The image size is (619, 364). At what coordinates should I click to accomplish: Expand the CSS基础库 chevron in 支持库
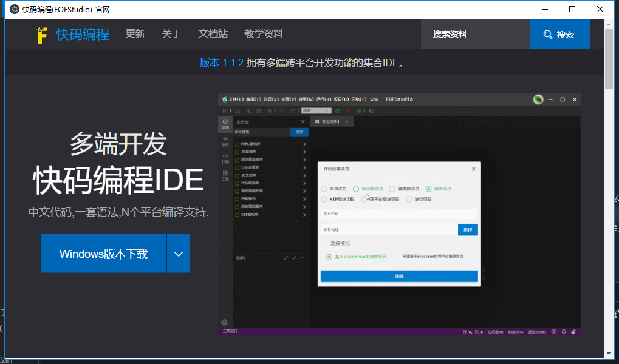point(304,215)
